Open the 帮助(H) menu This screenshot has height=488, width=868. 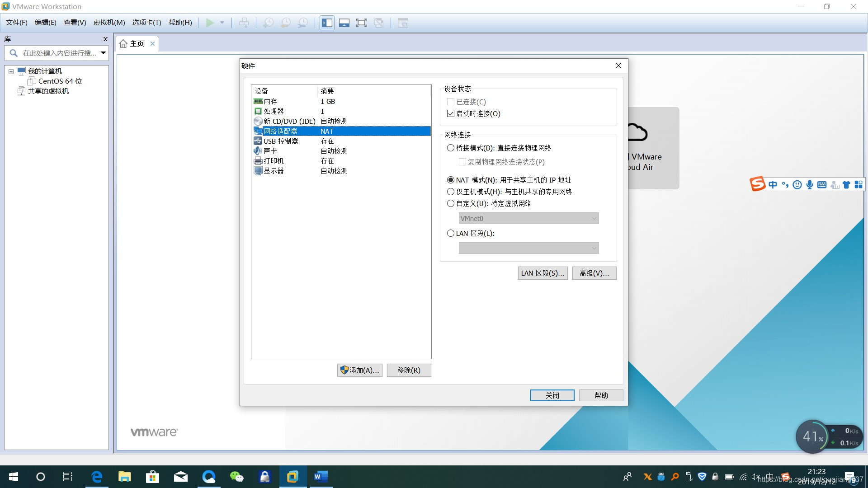tap(180, 23)
